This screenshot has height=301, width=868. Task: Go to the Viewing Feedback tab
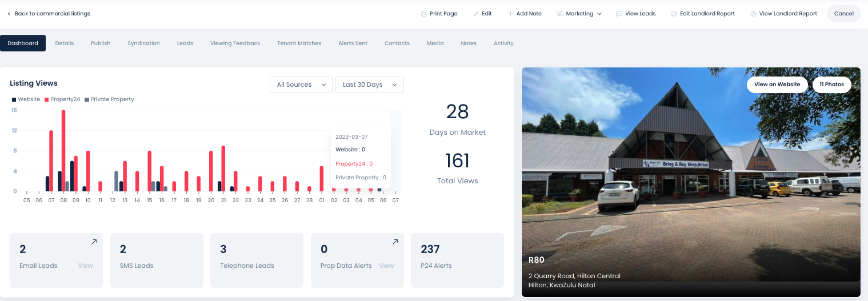235,43
